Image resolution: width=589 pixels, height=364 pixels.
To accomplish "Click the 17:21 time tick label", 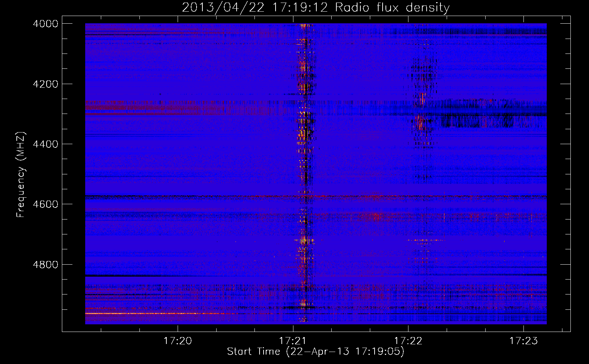I will pyautogui.click(x=293, y=341).
